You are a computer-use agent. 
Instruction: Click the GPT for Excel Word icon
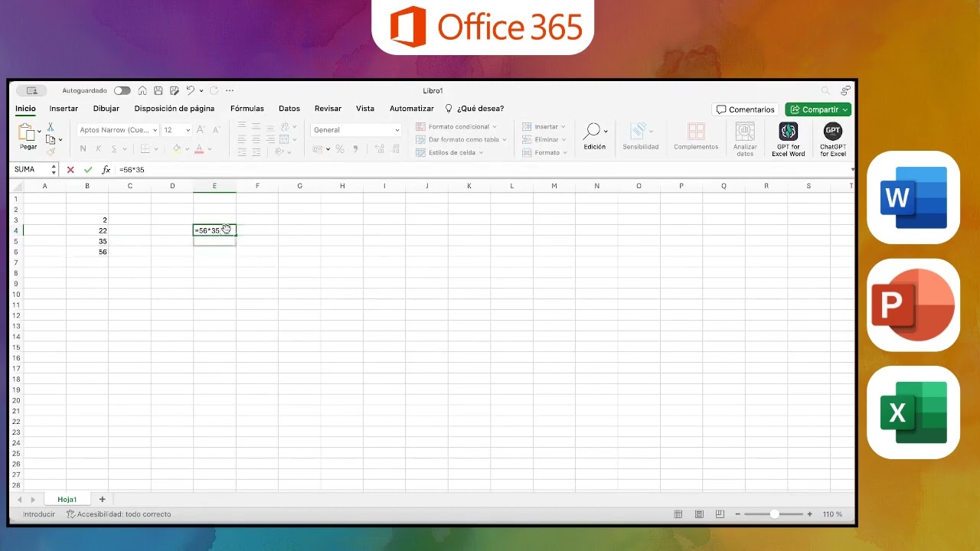click(x=788, y=131)
